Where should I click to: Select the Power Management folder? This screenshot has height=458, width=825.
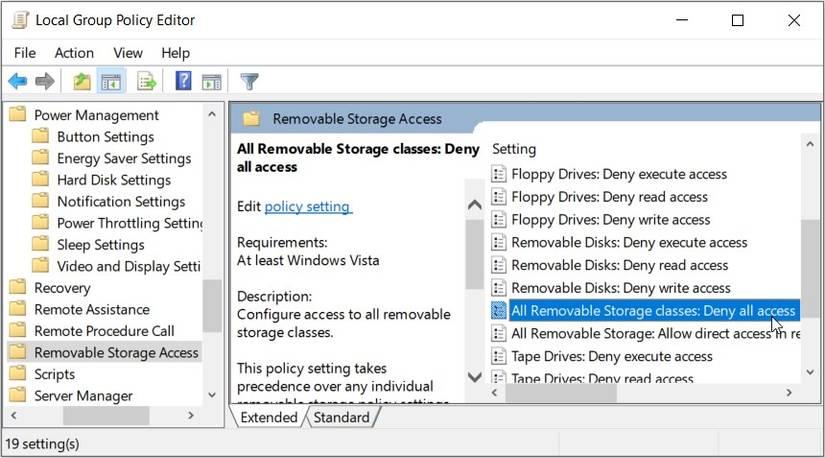coord(96,115)
